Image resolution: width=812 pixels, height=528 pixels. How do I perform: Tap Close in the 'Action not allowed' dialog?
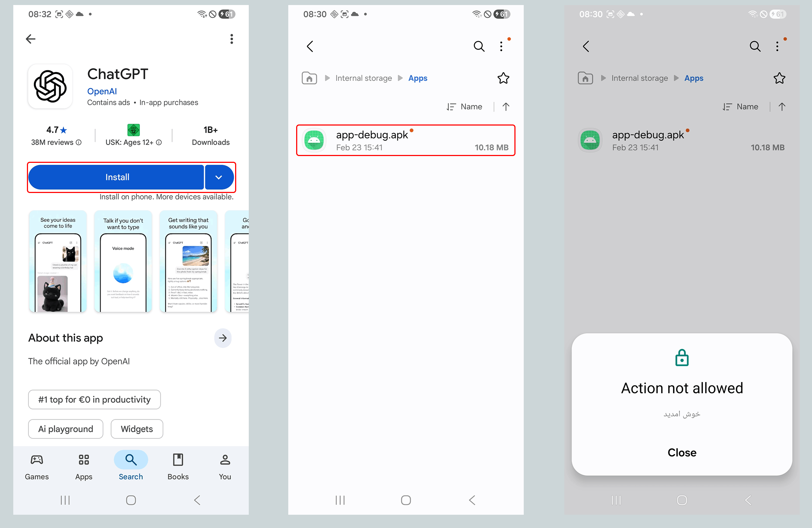[x=682, y=453]
